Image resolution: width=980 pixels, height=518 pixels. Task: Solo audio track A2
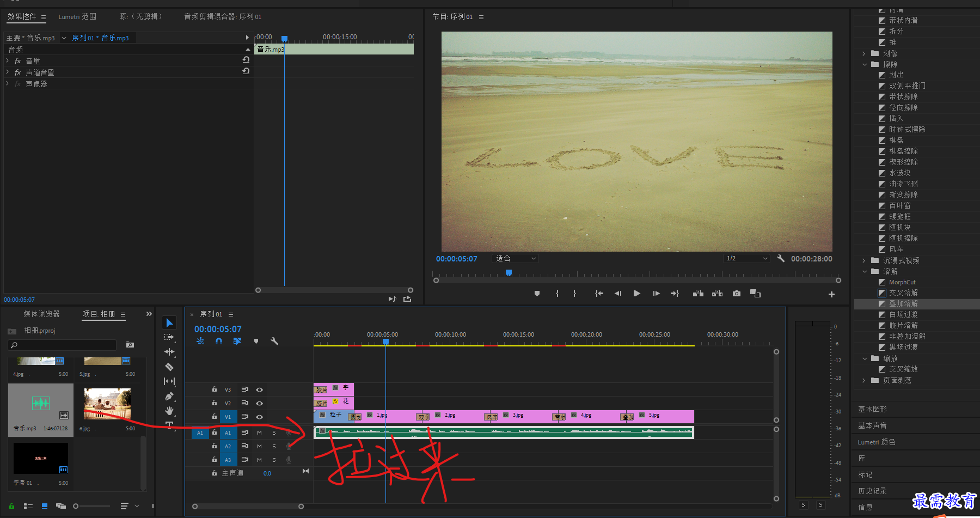(274, 446)
